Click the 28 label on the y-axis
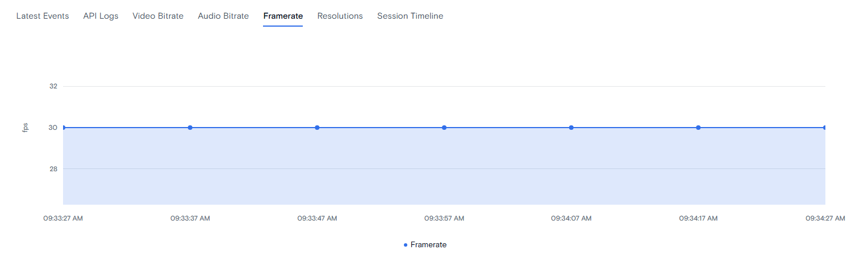 [53, 169]
